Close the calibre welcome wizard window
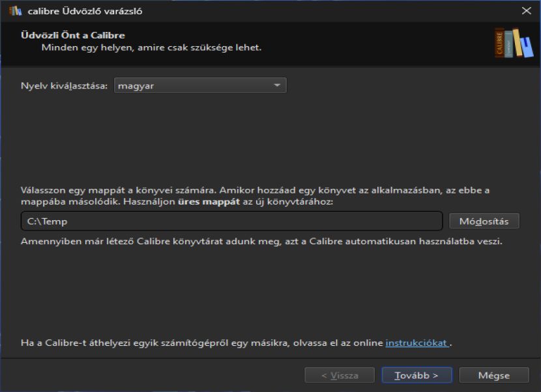This screenshot has height=392, width=541. click(x=527, y=10)
